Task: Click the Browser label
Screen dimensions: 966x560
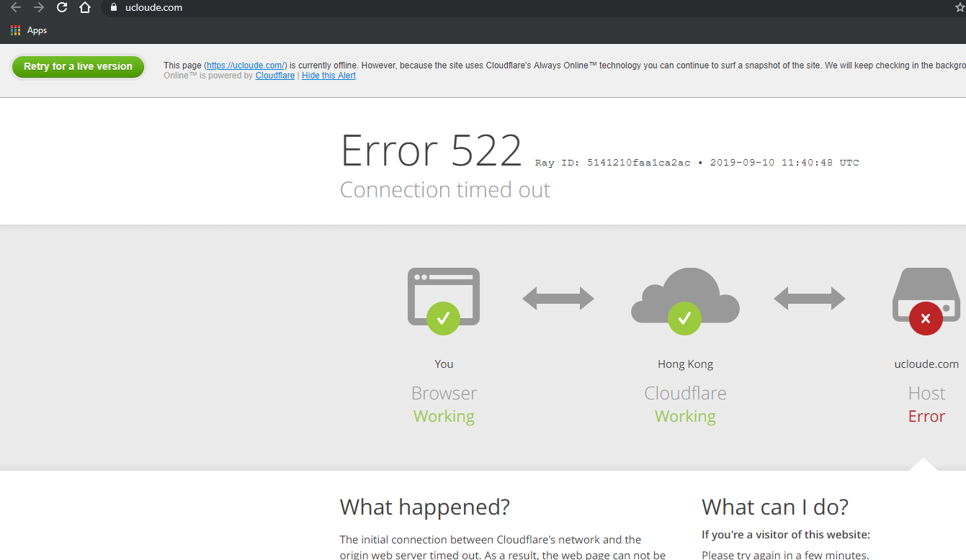Action: pyautogui.click(x=444, y=393)
